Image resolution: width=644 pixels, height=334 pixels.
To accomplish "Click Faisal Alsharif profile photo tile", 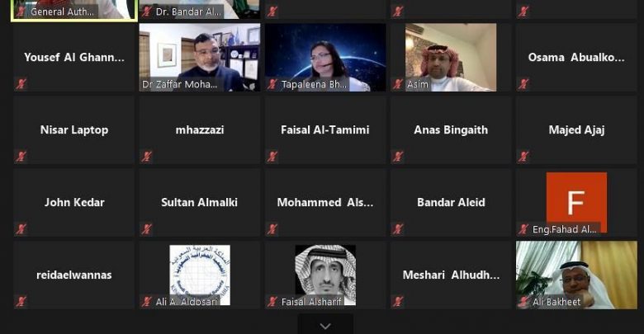I will [x=325, y=275].
